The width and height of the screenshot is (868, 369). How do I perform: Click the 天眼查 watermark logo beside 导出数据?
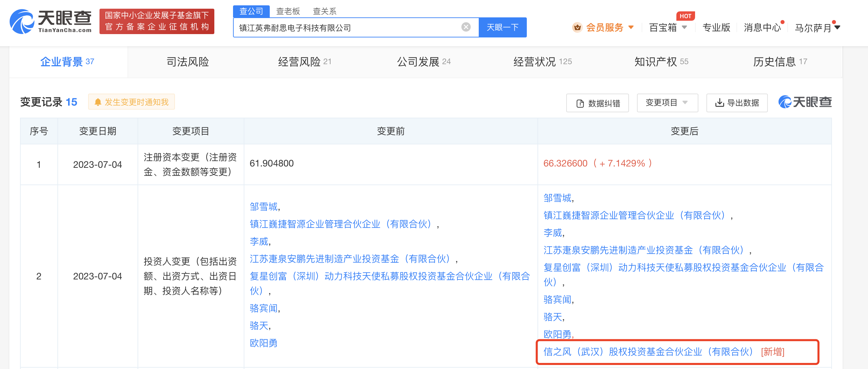(x=805, y=102)
